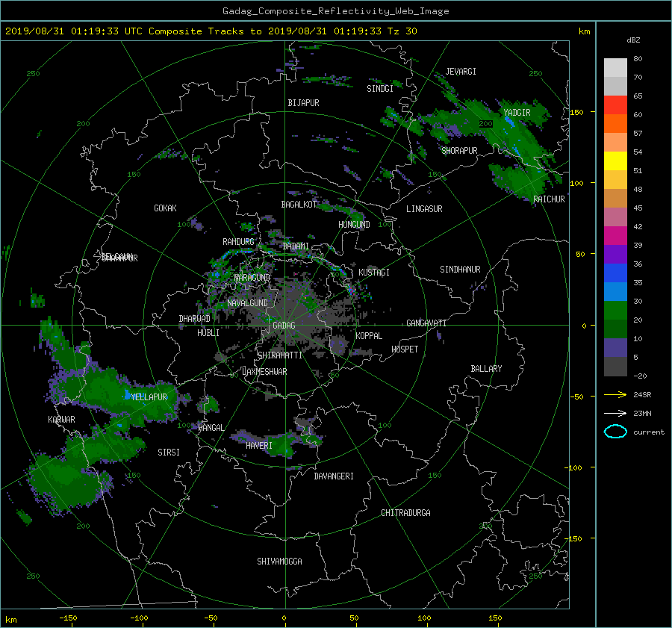Select the HUBLI city label
The image size is (672, 628).
[x=208, y=332]
